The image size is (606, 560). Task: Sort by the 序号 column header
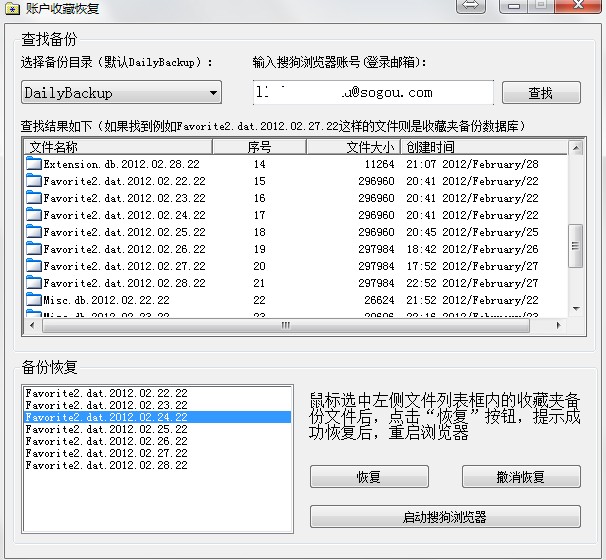259,147
